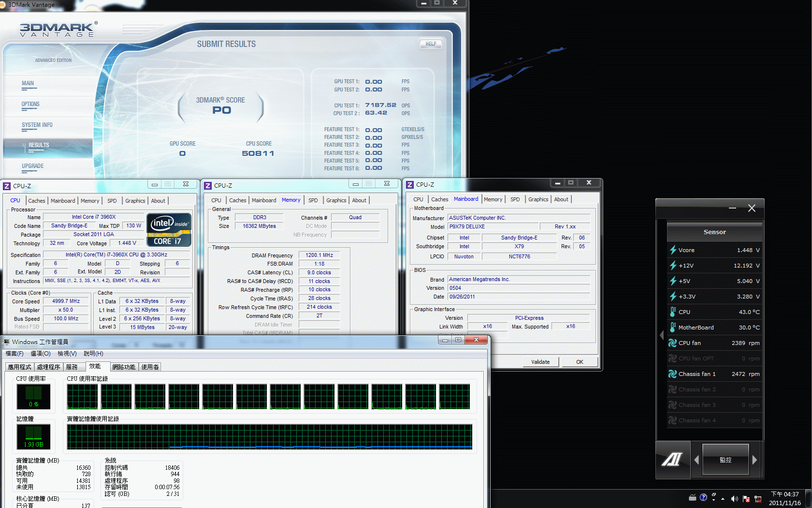This screenshot has height=508, width=812.
Task: Click the Chassis fan 1 icon
Action: coord(672,374)
